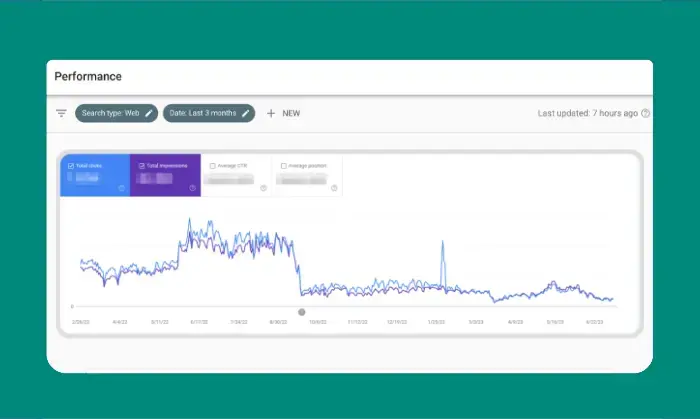The height and width of the screenshot is (419, 700).
Task: Click the Performance page heading
Action: [88, 76]
